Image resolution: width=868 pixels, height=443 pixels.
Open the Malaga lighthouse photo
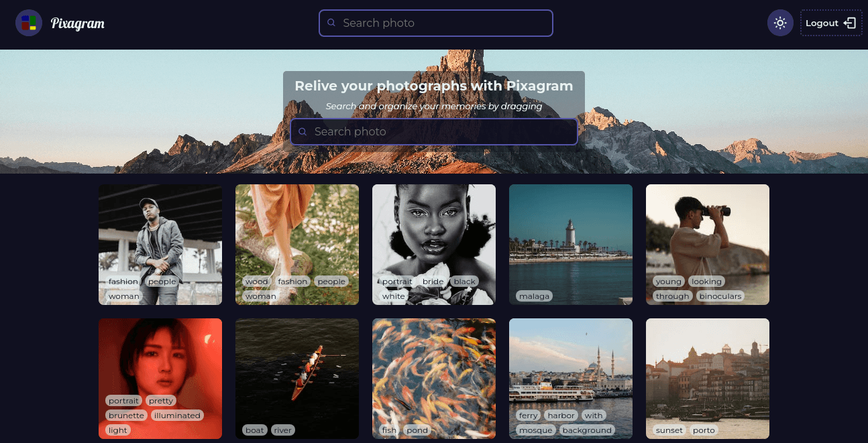[x=570, y=235]
